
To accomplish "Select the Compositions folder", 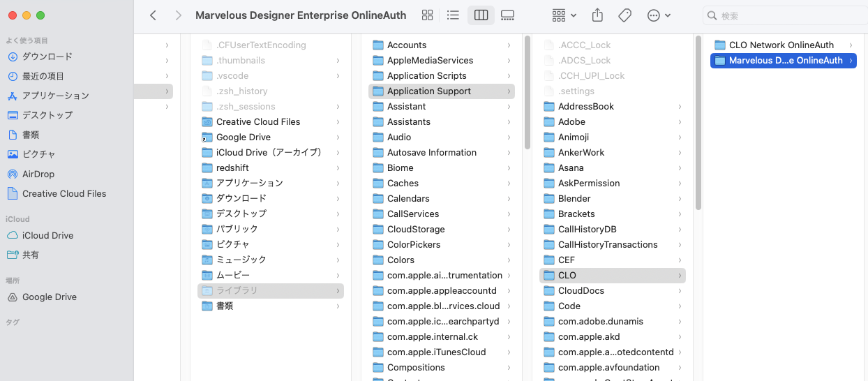I will tap(442, 367).
